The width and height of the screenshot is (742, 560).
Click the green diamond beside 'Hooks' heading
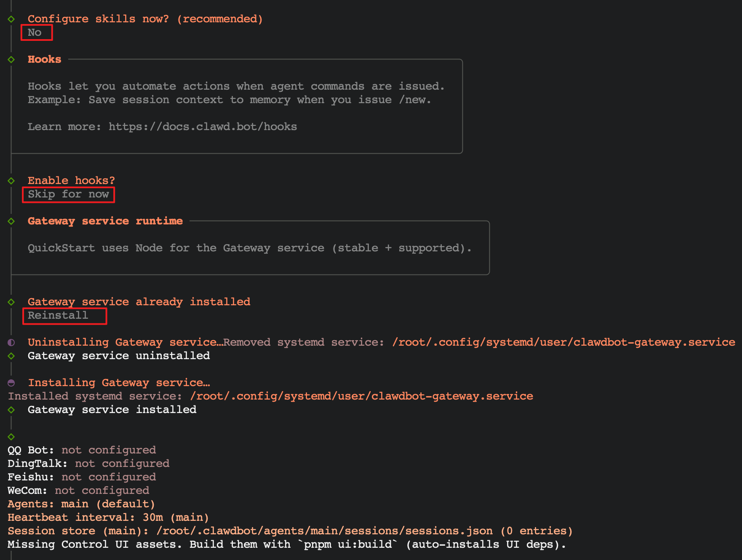coord(11,59)
